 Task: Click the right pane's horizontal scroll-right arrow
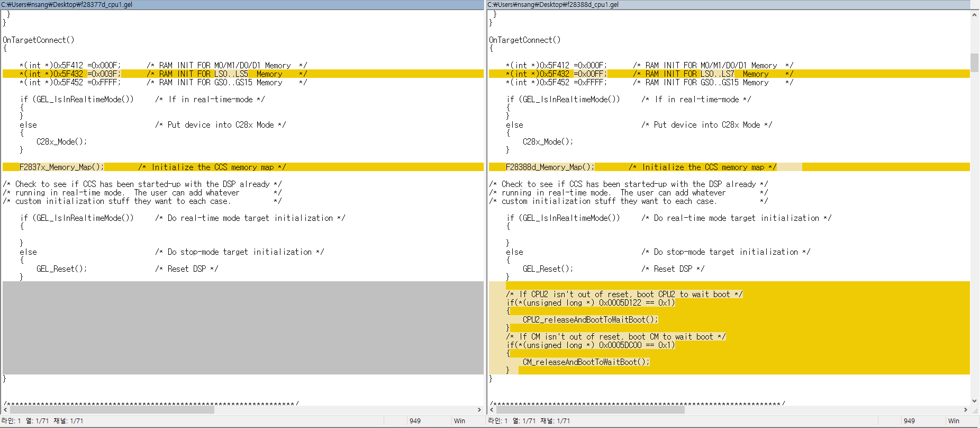(966, 410)
